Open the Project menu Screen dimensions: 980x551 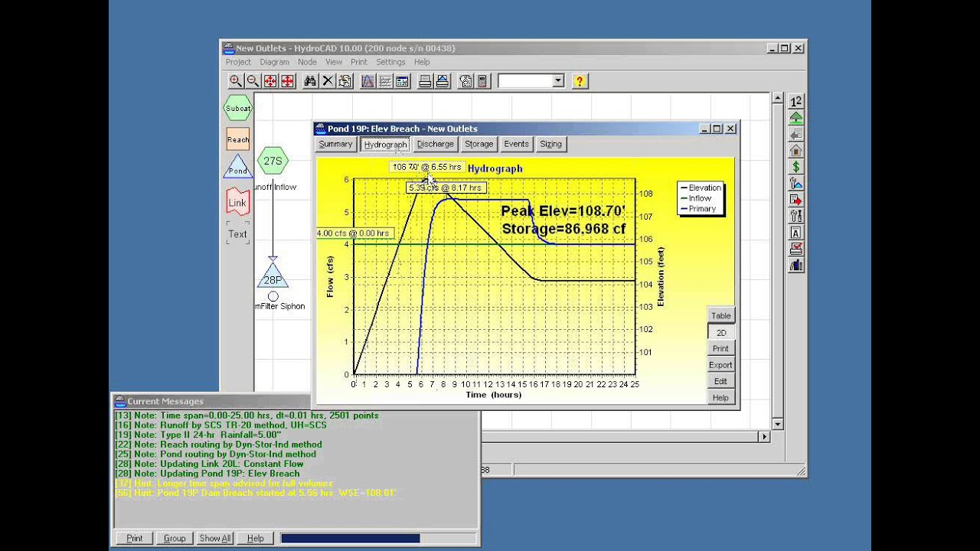238,62
